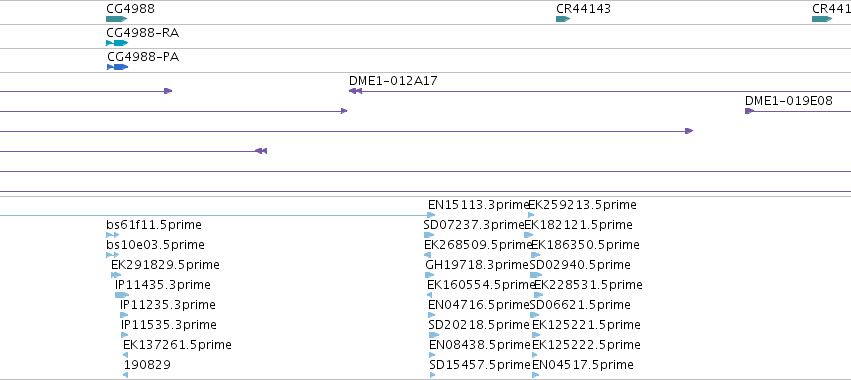Screen dimensions: 851x380
Task: Click the SD07237.3prime EST glyph
Action: [429, 235]
